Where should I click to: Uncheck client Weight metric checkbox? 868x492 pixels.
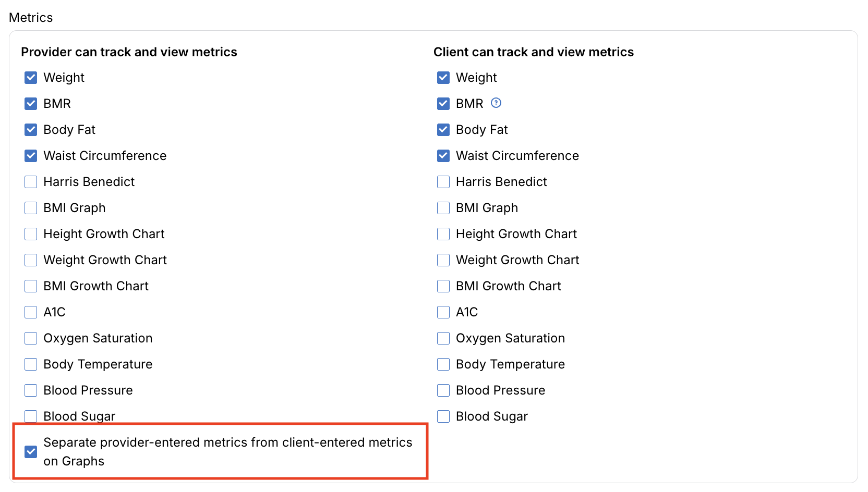(443, 78)
